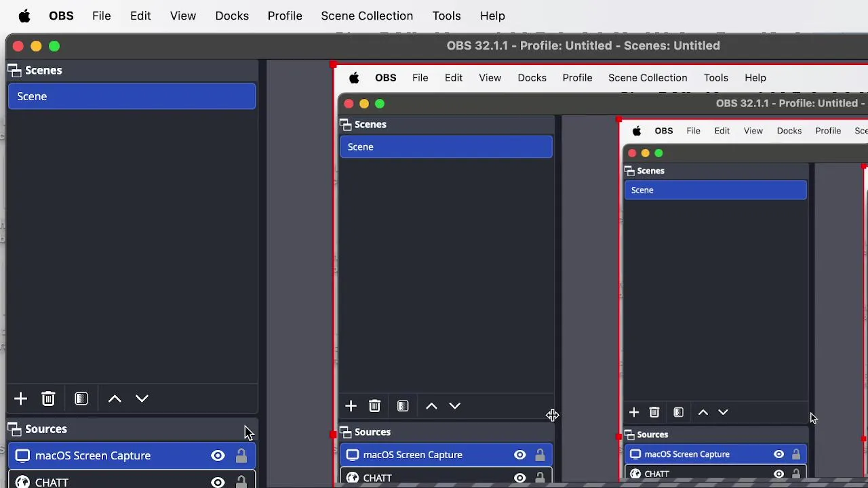Click the Scenes dock header icon

tap(14, 70)
